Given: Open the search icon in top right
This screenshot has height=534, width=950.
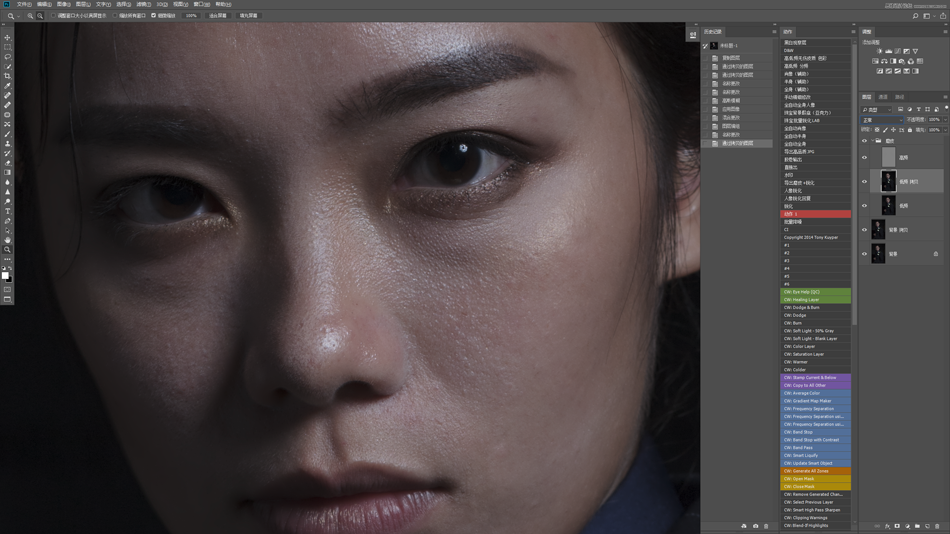Looking at the screenshot, I should (915, 16).
